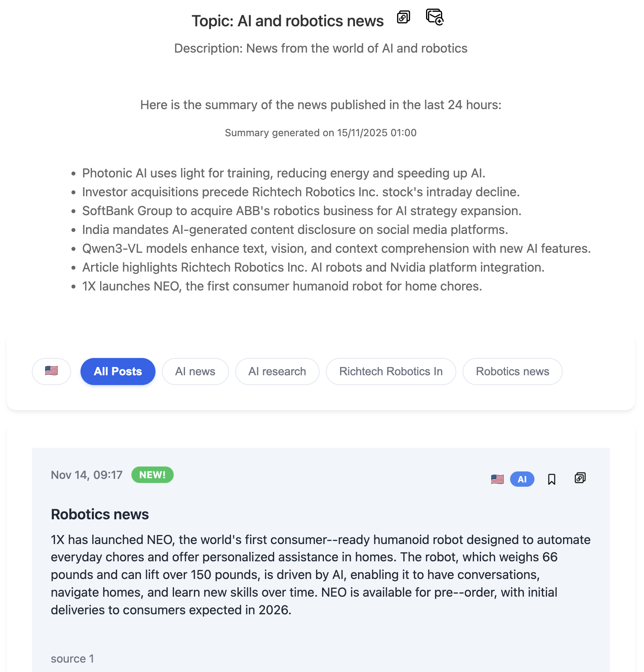Viewport: 644px width, 672px height.
Task: Click the blue AI badge on post
Action: tap(522, 479)
